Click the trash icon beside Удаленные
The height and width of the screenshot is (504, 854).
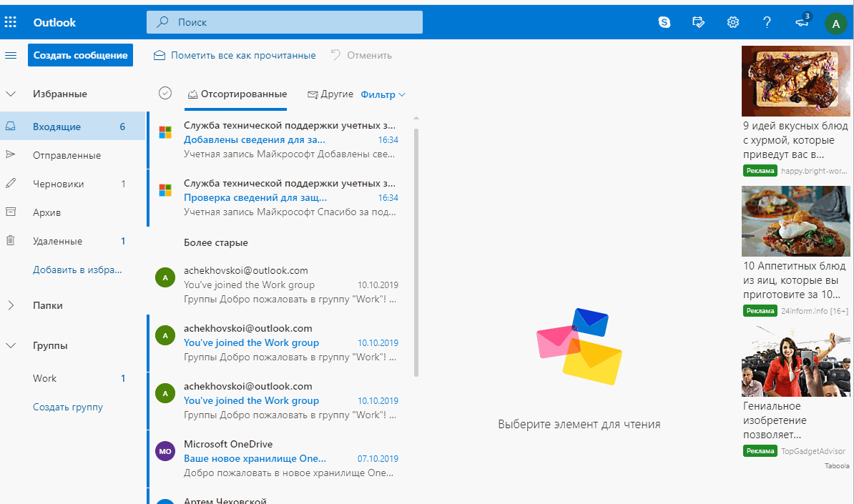point(10,240)
